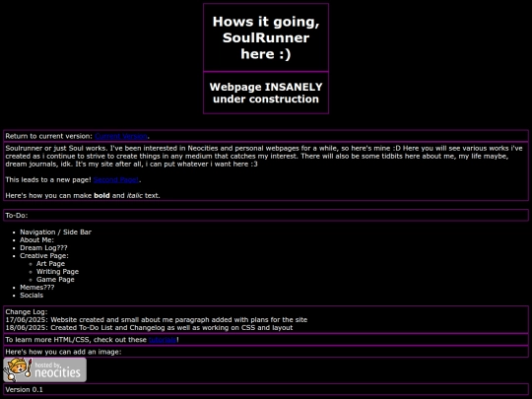Image resolution: width=532 pixels, height=399 pixels.
Task: Click the 'Version 0.1' footer text
Action: tap(24, 389)
